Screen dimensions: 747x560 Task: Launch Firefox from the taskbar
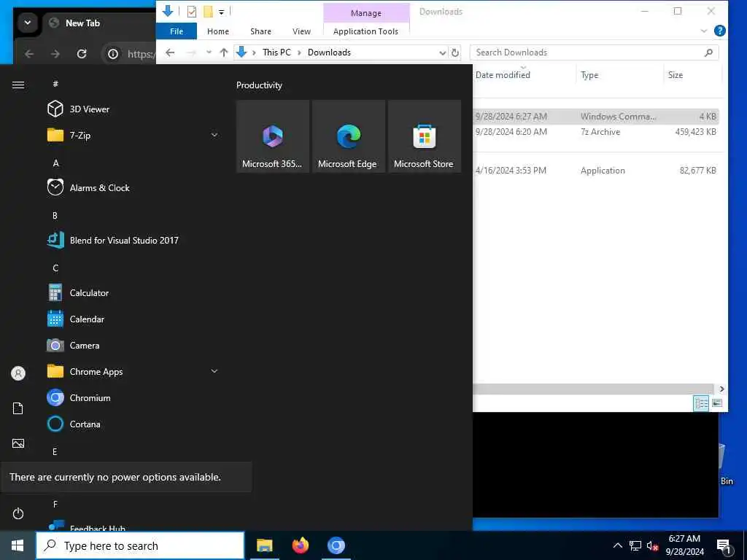tap(300, 545)
